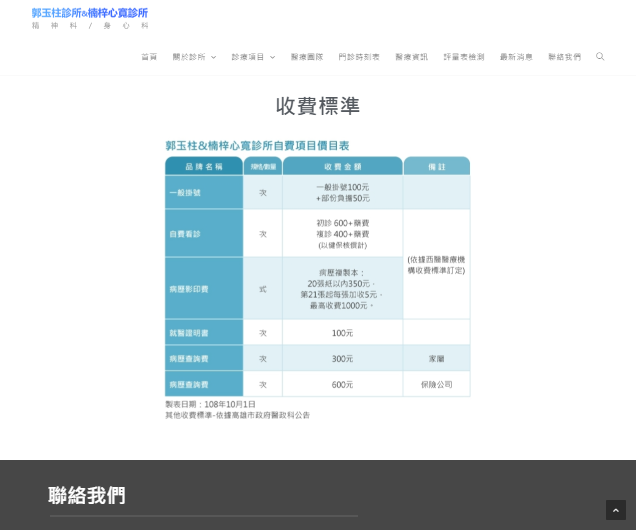Click the 一般掛號 row in fee table
Viewport: 636px width, 530px height.
point(318,192)
